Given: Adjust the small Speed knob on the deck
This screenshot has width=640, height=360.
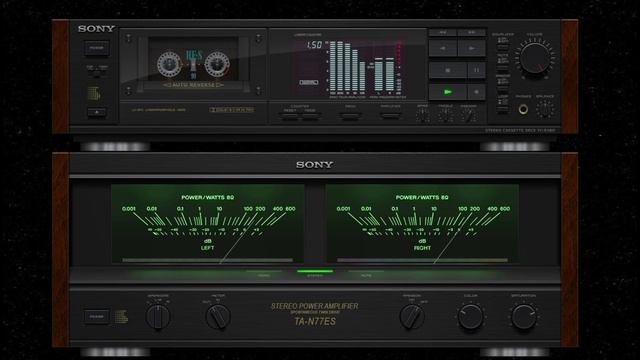Looking at the screenshot, I should tap(423, 116).
